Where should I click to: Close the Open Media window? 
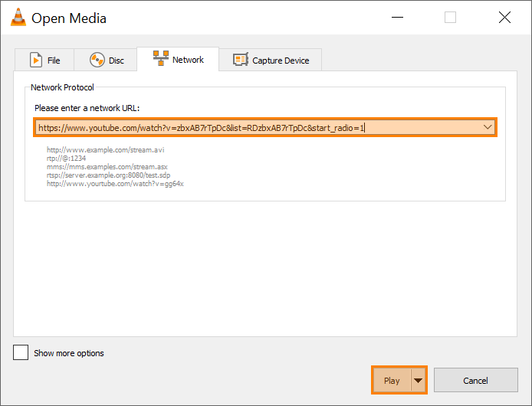click(504, 18)
